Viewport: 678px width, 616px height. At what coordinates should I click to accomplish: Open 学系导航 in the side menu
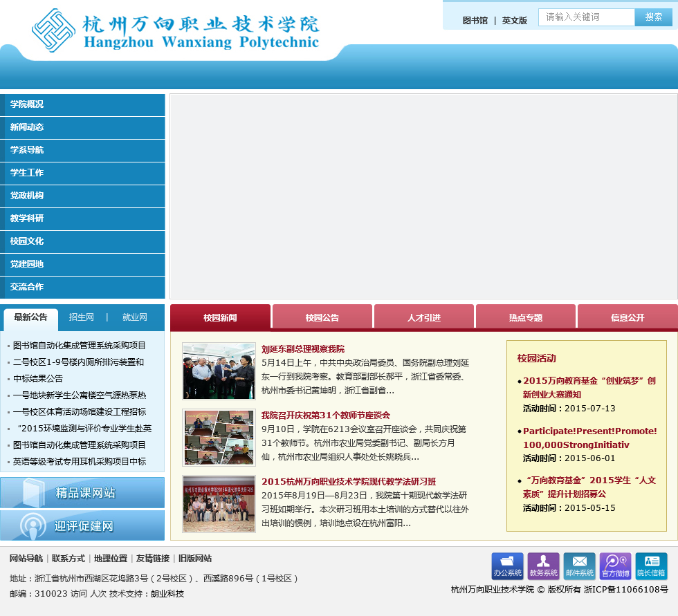[82, 150]
